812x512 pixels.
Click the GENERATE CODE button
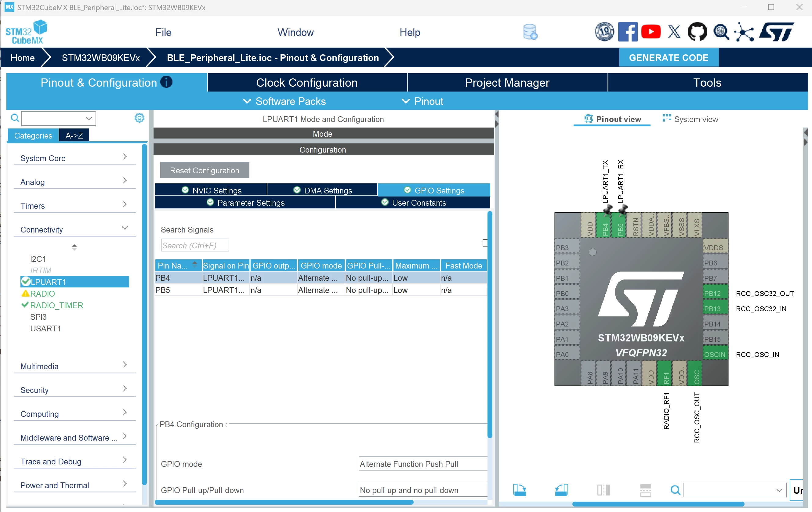pos(669,58)
